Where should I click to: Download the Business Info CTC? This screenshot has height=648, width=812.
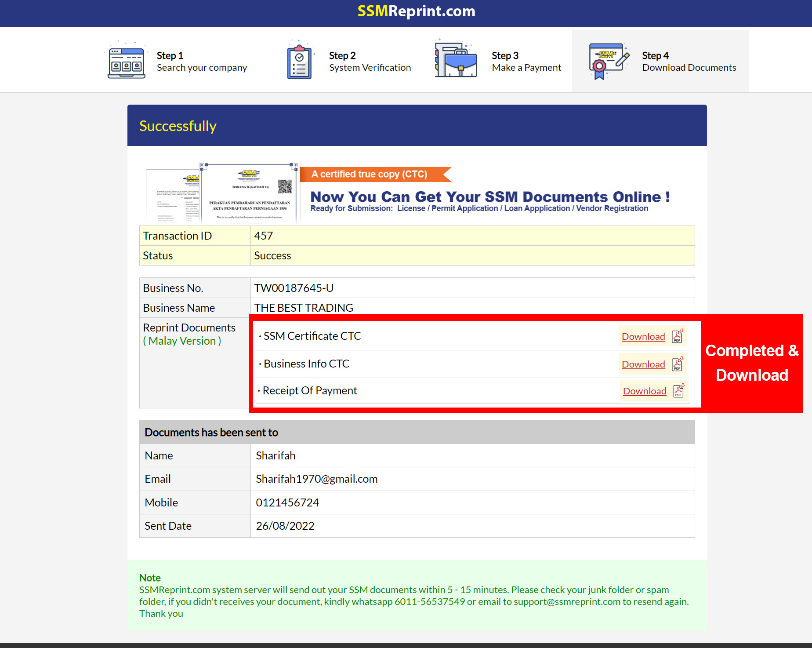pos(643,364)
